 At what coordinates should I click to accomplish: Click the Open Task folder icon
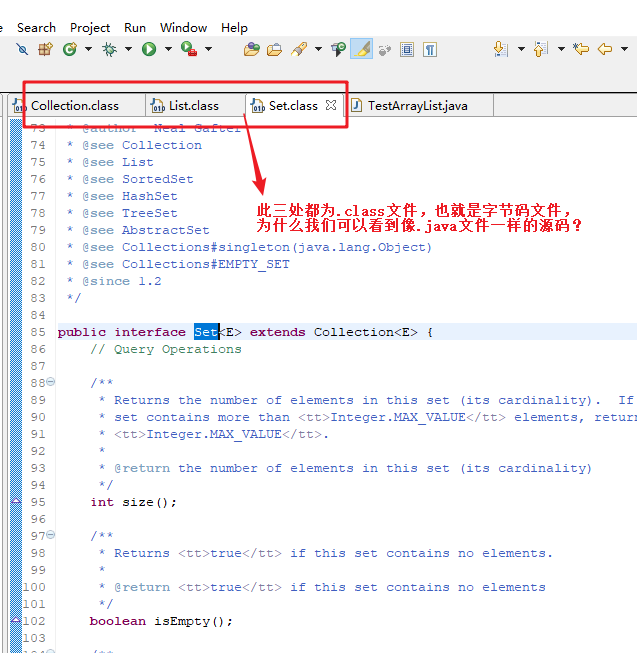(274, 50)
